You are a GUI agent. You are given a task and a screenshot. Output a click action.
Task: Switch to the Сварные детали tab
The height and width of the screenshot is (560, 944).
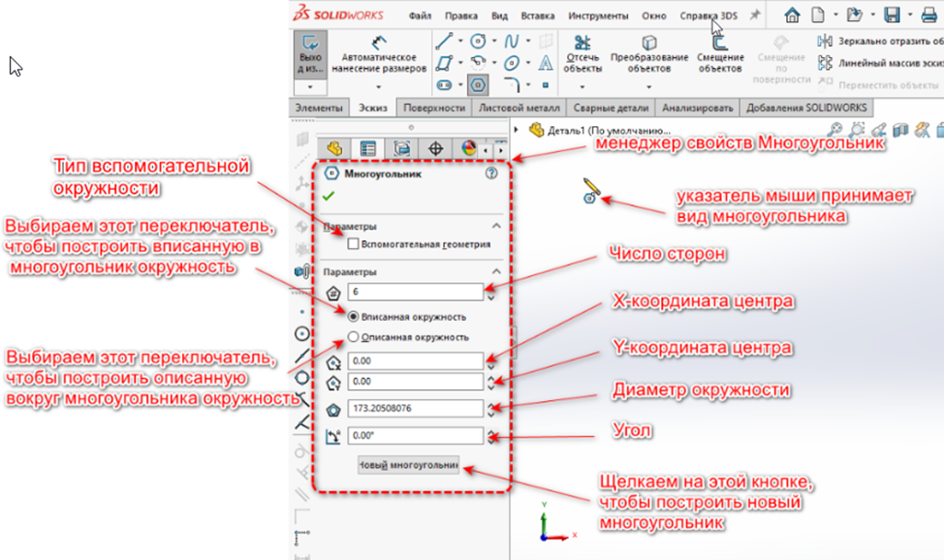(x=611, y=108)
